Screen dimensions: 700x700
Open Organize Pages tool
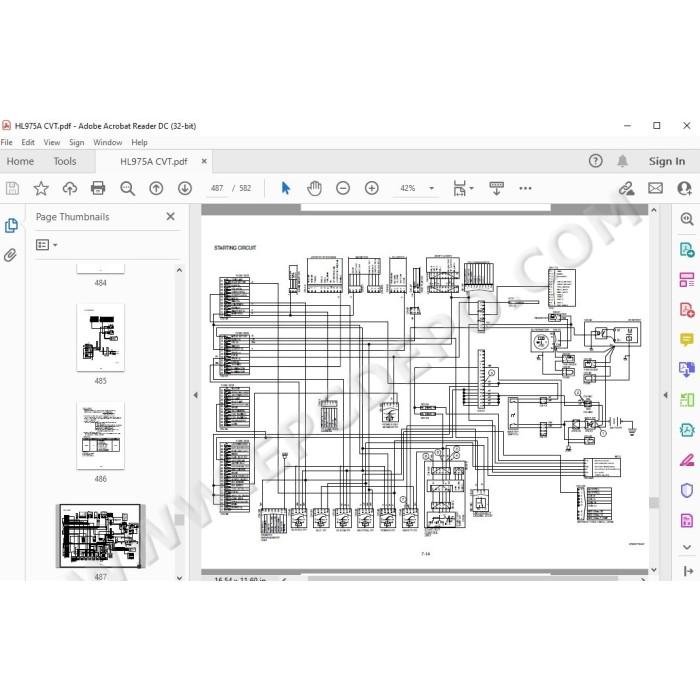pos(687,280)
